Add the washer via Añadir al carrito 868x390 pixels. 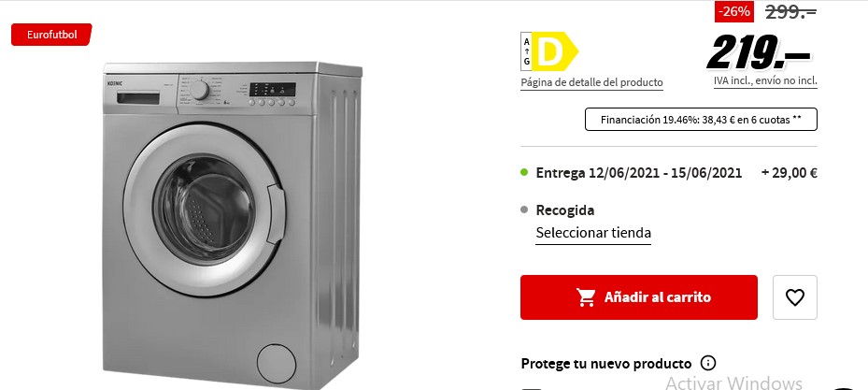639,297
